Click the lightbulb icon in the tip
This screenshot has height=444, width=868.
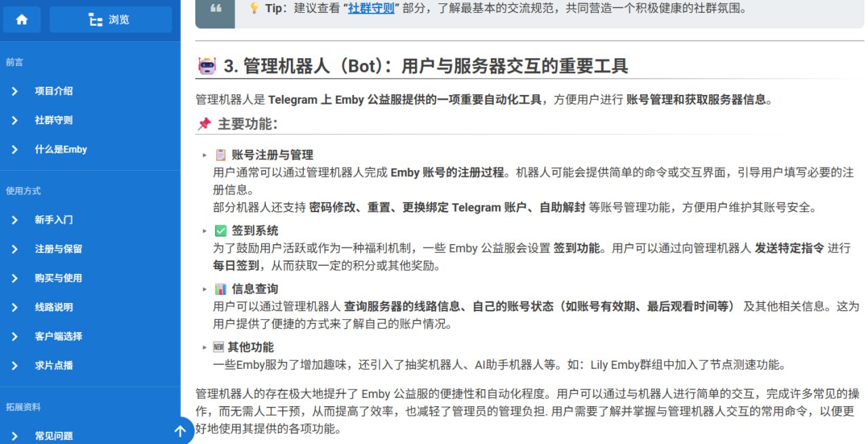tap(254, 9)
